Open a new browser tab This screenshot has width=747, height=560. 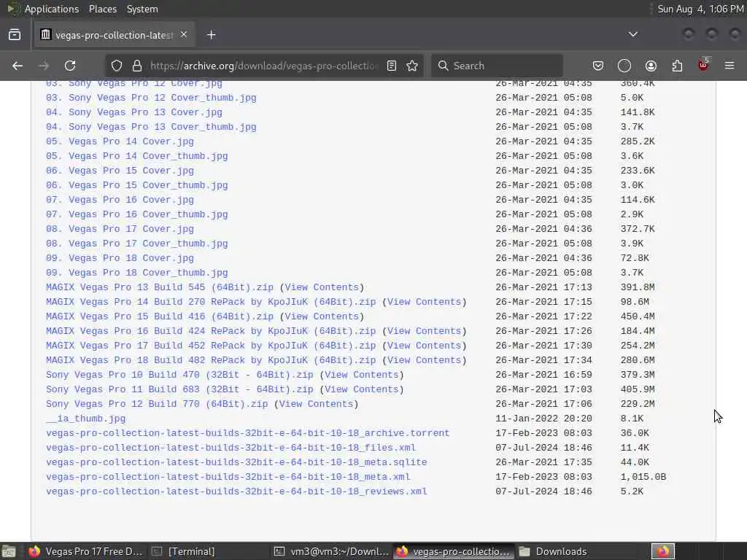click(x=212, y=35)
